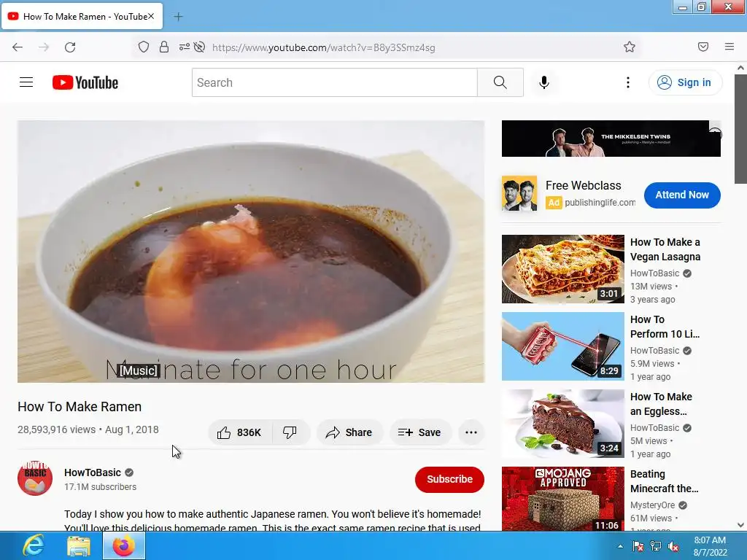Screen dimensions: 747x560
Task: View site security padlock info
Action: [x=164, y=47]
